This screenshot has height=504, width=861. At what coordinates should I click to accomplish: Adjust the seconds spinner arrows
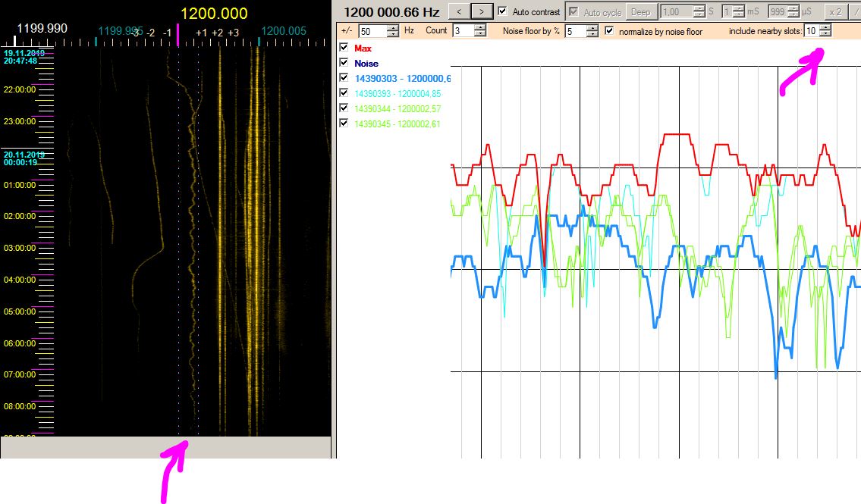pyautogui.click(x=699, y=11)
